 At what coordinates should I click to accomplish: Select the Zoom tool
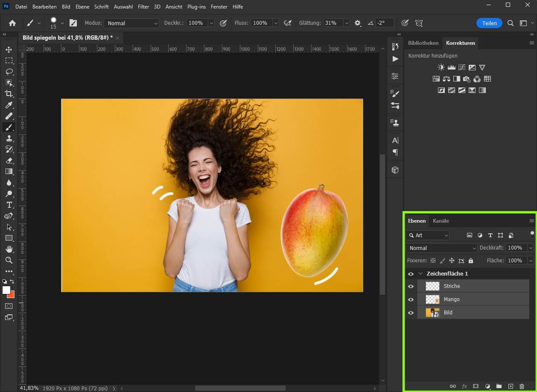coord(9,260)
